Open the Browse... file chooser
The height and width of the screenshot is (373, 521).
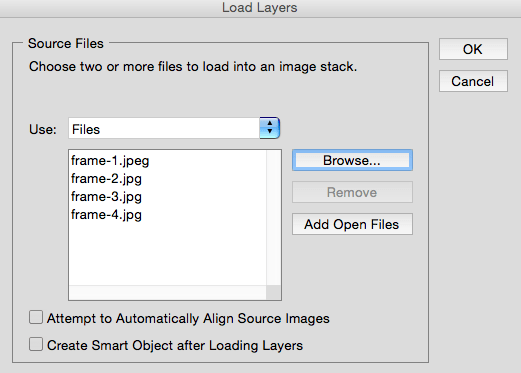click(352, 160)
